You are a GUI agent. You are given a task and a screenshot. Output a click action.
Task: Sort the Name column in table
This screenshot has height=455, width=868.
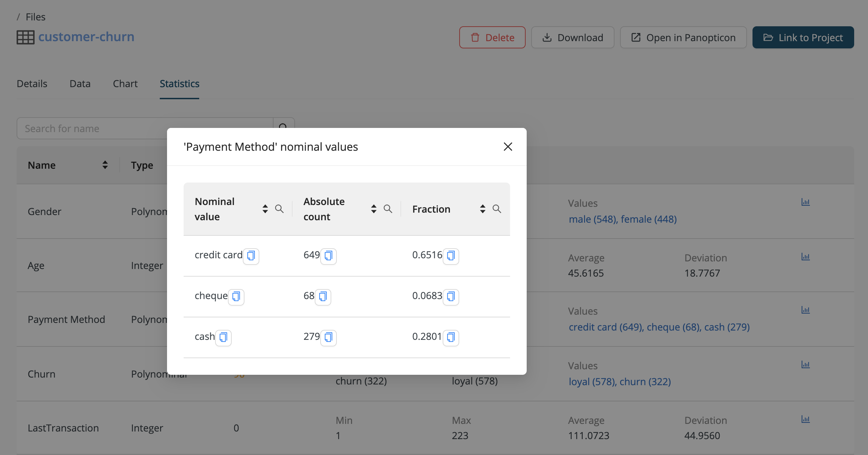[x=105, y=165]
